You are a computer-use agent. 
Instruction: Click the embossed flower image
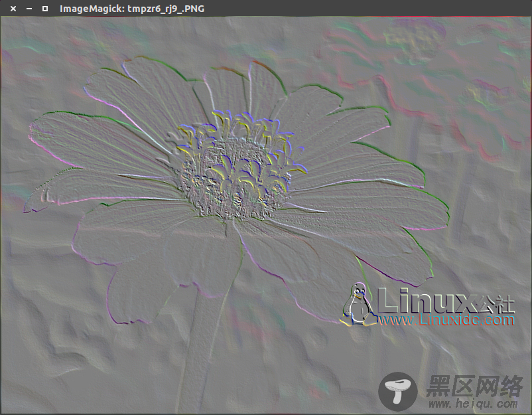[x=266, y=215]
